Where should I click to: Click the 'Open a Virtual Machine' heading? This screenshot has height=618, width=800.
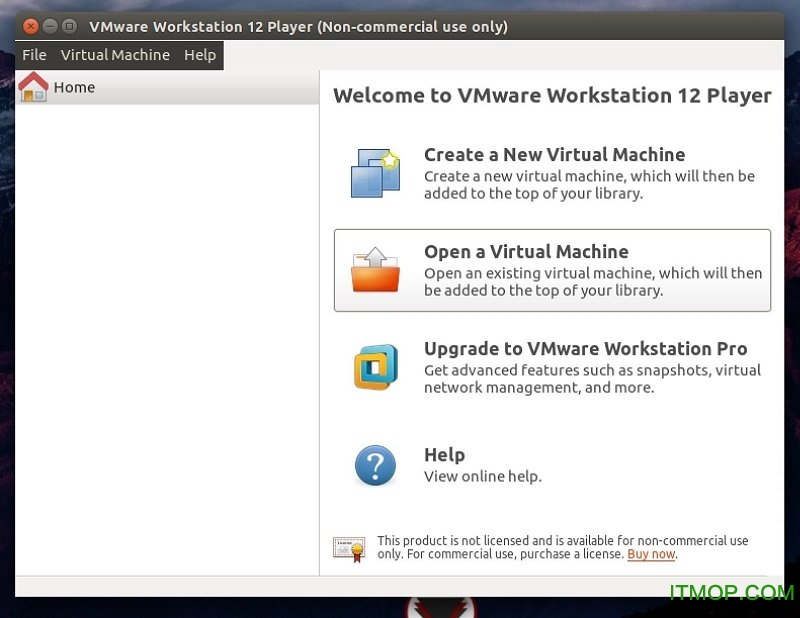[x=526, y=252]
